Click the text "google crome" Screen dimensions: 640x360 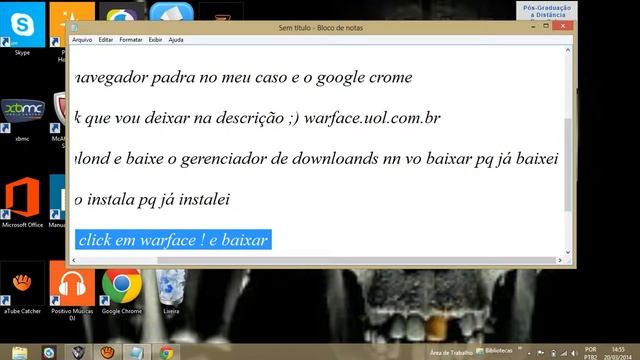coord(364,78)
